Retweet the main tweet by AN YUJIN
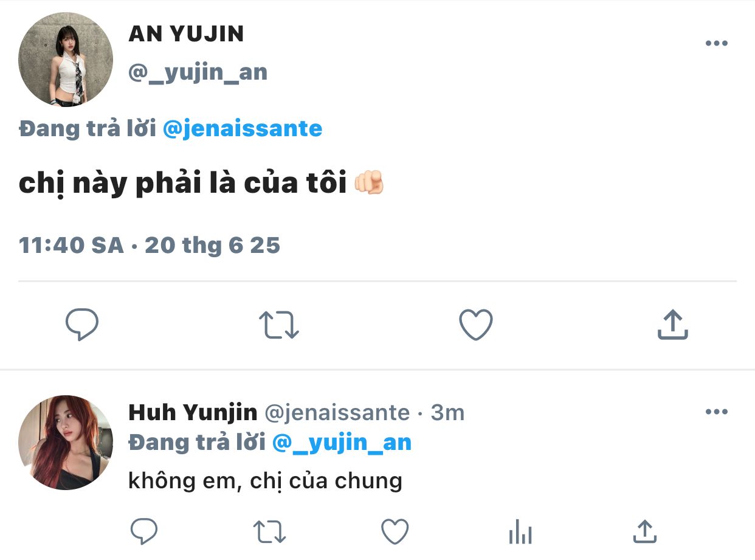The height and width of the screenshot is (560, 755). [278, 325]
